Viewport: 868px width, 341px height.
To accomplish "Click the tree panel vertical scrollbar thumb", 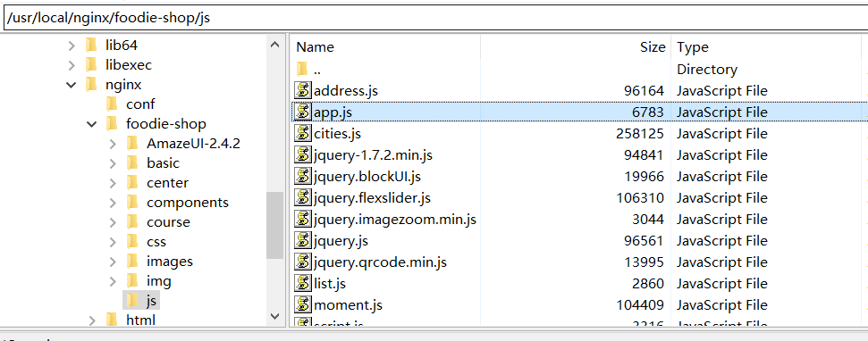I will [x=274, y=225].
